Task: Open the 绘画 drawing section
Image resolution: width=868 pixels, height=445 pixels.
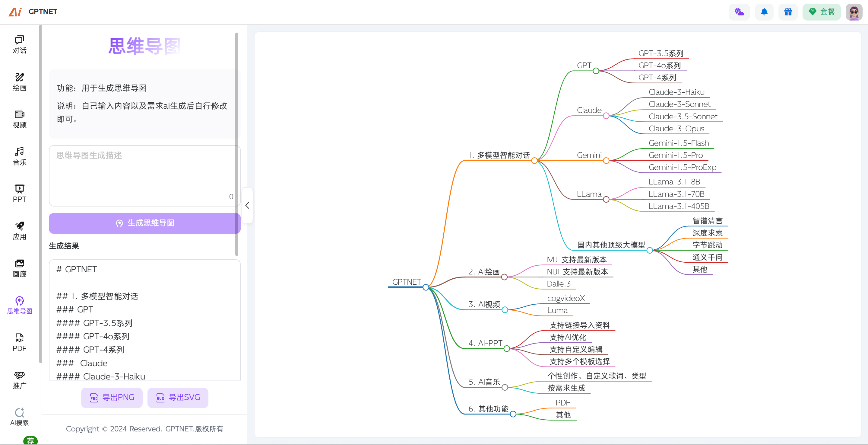Action: coord(20,82)
